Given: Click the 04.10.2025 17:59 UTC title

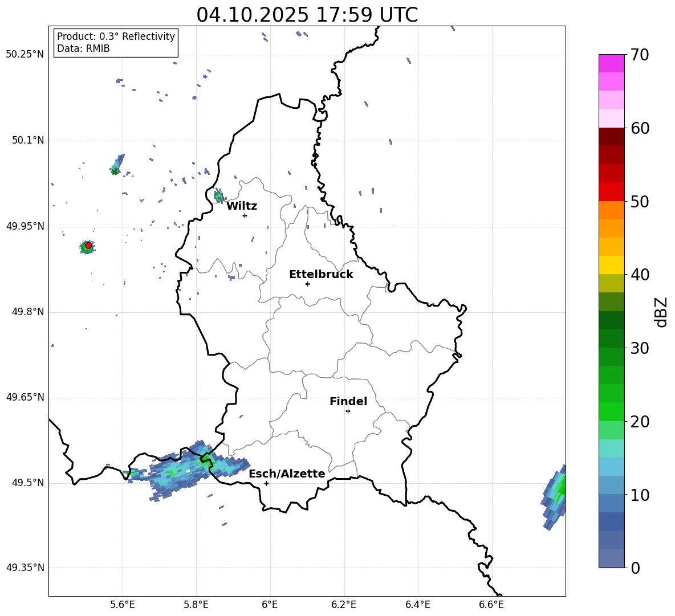Looking at the screenshot, I should point(307,15).
